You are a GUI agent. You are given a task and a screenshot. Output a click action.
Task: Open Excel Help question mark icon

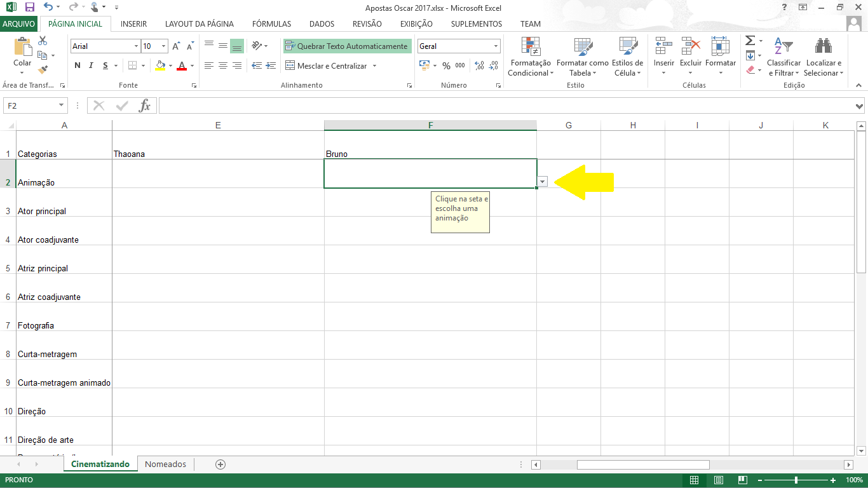(785, 8)
